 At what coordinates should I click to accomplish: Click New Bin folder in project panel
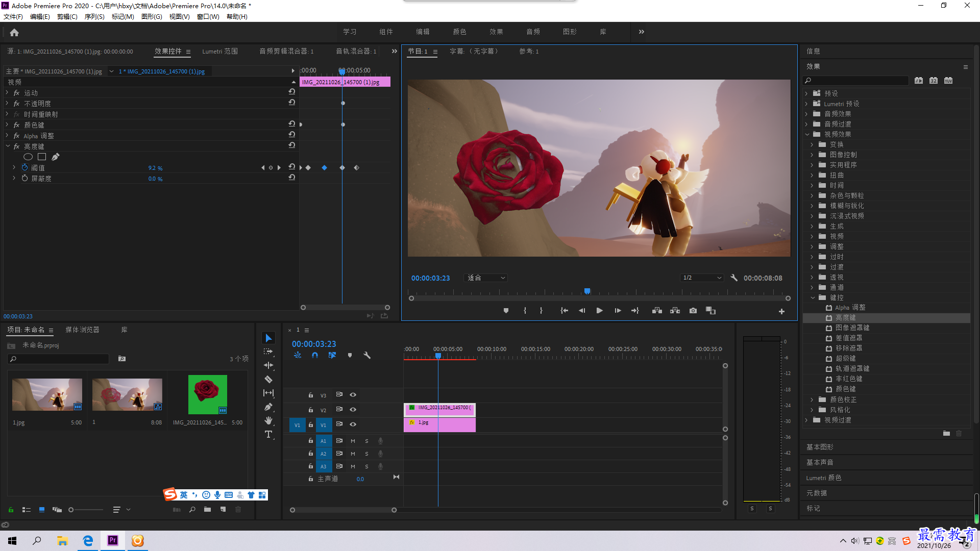coord(207,509)
